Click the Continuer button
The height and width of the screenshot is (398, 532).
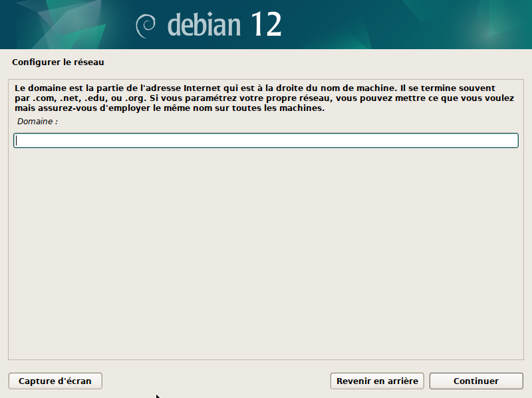point(476,381)
